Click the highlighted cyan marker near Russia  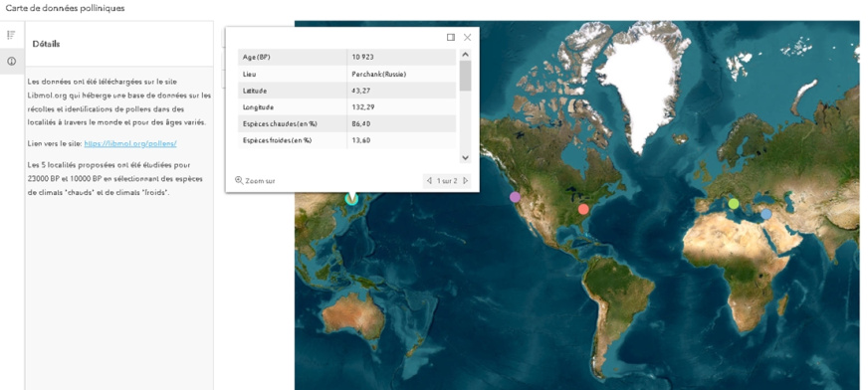pos(351,199)
